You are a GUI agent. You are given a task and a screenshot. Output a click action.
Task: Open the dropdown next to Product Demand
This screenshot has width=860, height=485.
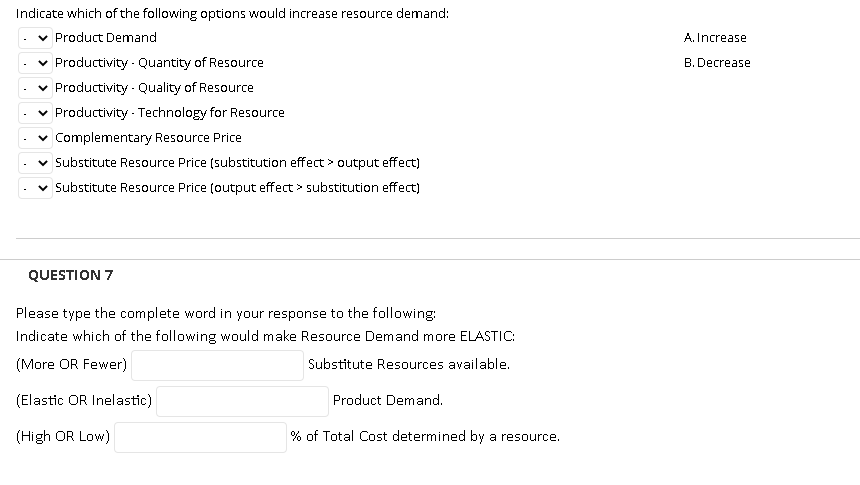(35, 38)
